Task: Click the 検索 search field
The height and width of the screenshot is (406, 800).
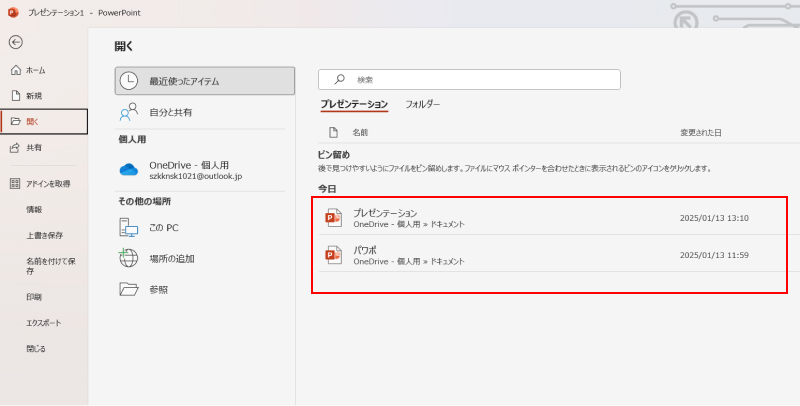Action: pos(469,80)
